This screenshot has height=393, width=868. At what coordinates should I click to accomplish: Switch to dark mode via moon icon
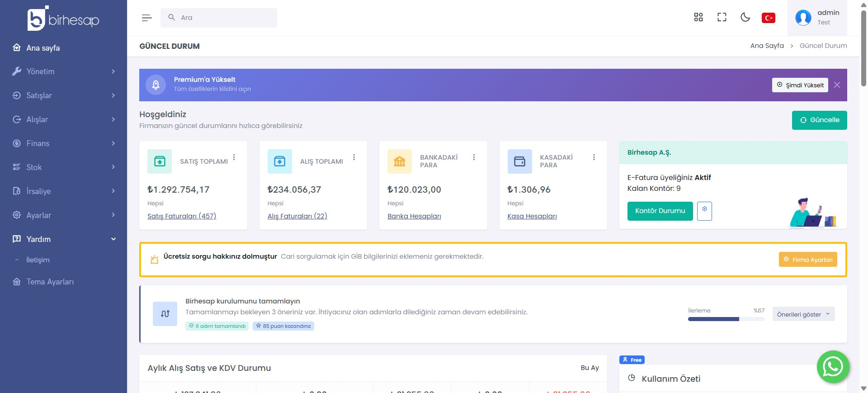tap(745, 17)
